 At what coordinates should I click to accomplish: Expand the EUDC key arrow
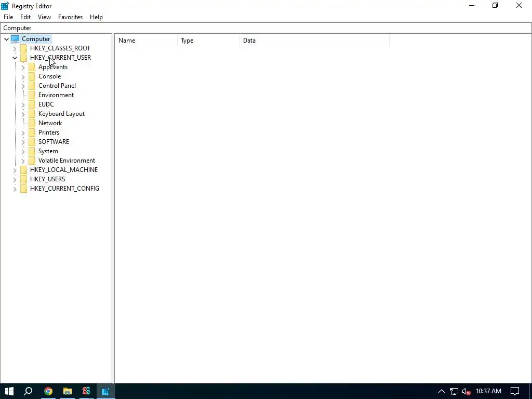tap(23, 104)
